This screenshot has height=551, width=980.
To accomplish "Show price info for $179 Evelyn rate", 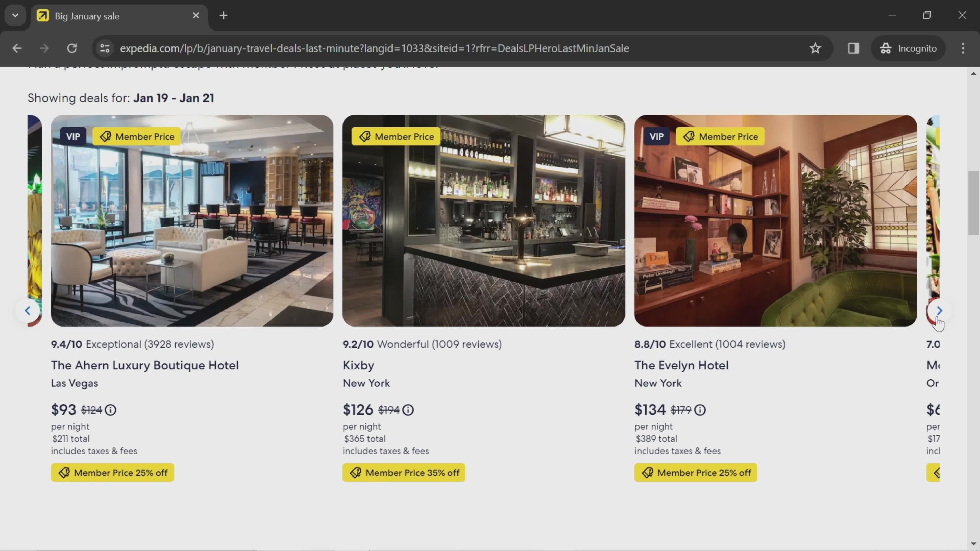I will [700, 410].
